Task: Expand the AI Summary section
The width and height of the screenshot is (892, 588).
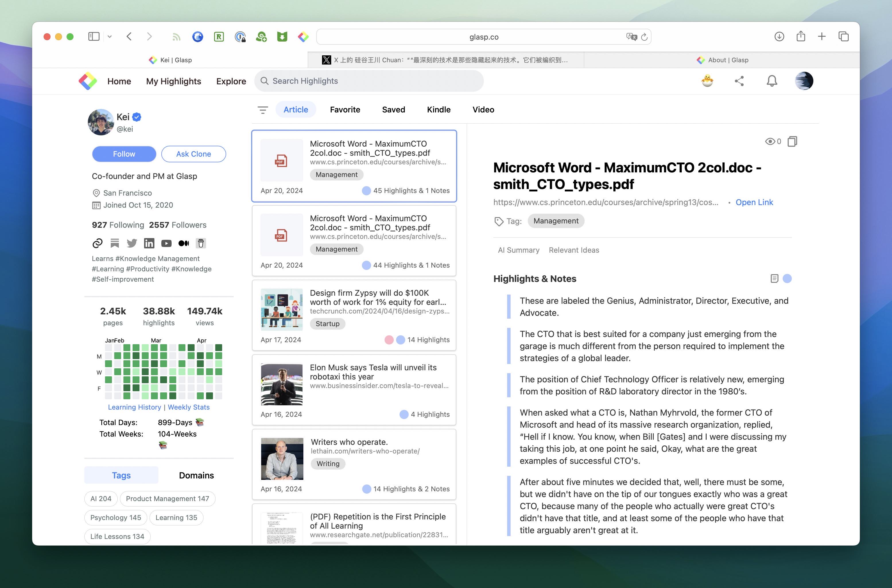Action: click(518, 250)
